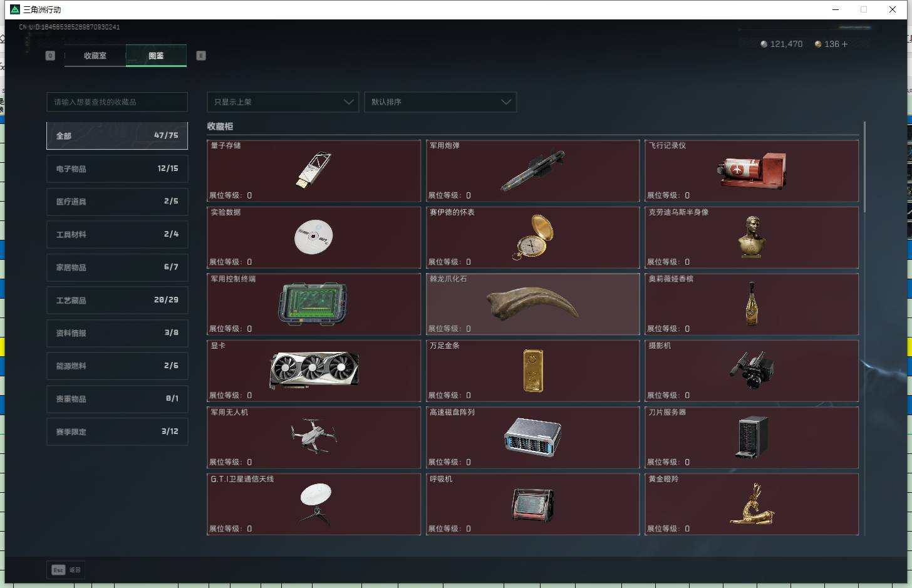Click the 三角洲行动 app icon in title bar
The width and height of the screenshot is (912, 588).
(x=15, y=9)
